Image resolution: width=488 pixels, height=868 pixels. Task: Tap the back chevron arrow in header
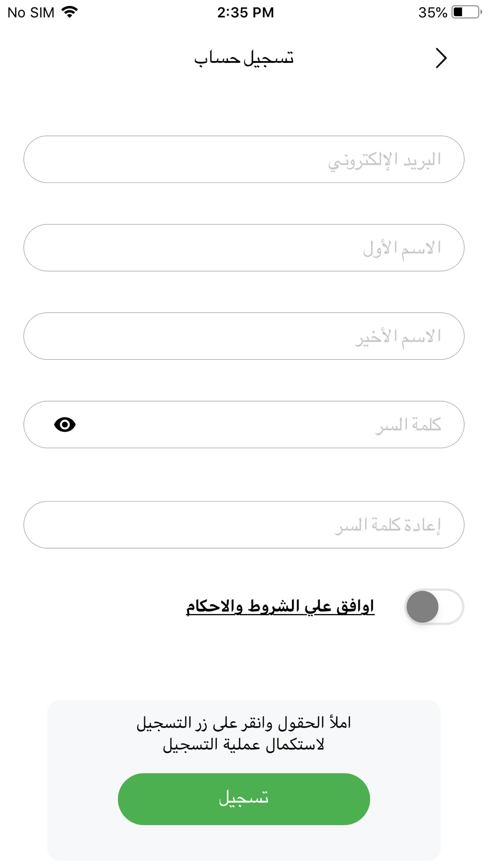(x=441, y=58)
